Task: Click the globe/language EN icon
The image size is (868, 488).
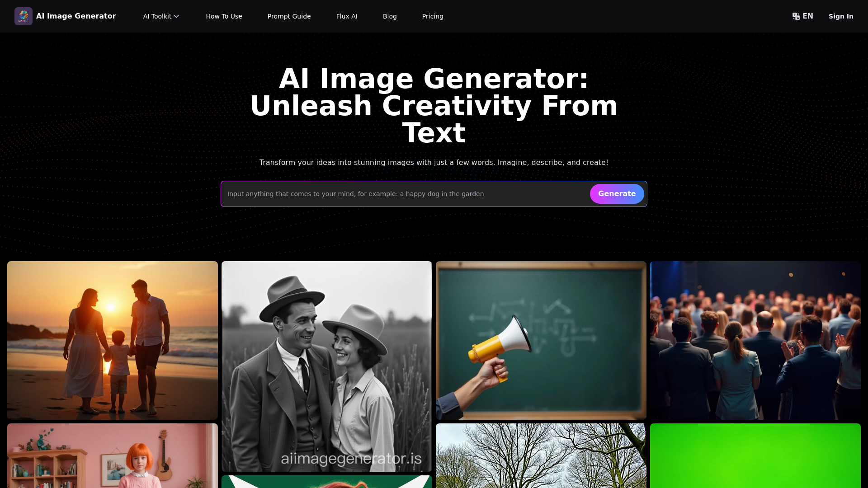Action: (803, 16)
